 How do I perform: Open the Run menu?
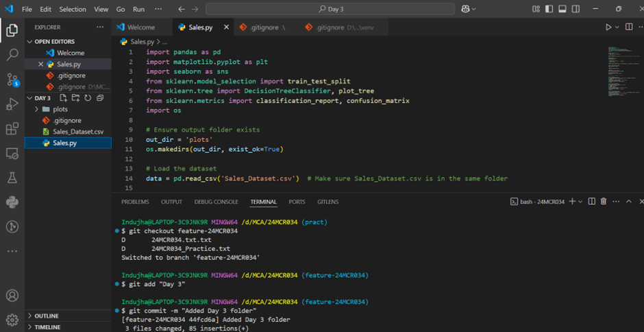tap(139, 9)
